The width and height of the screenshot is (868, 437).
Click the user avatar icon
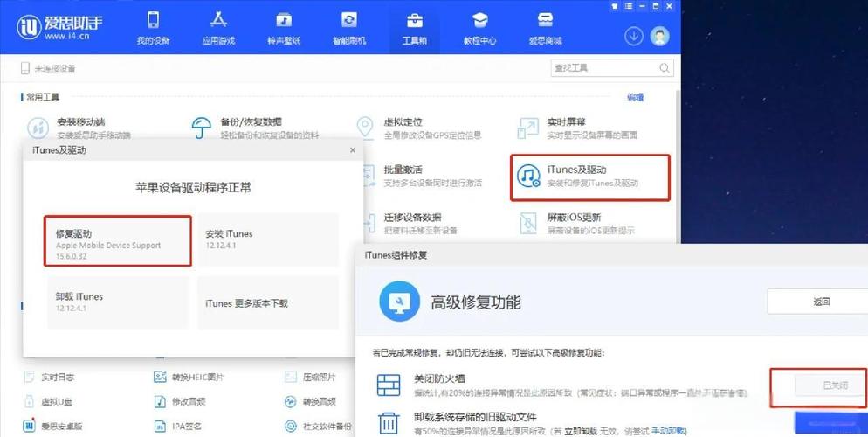tap(659, 37)
